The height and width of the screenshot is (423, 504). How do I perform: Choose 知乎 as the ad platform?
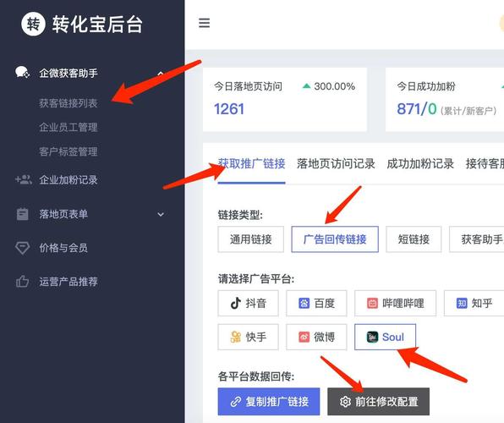474,303
